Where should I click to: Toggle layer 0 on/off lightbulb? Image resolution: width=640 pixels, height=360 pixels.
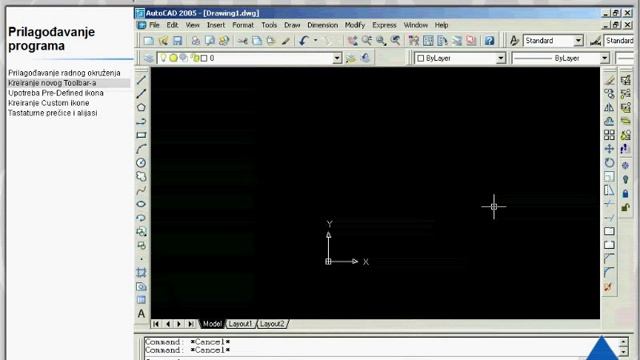163,58
